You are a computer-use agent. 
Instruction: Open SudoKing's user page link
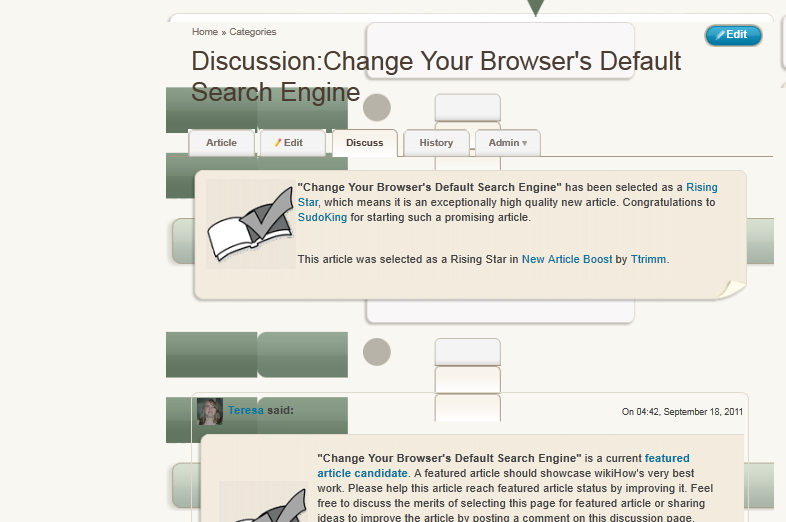point(322,217)
